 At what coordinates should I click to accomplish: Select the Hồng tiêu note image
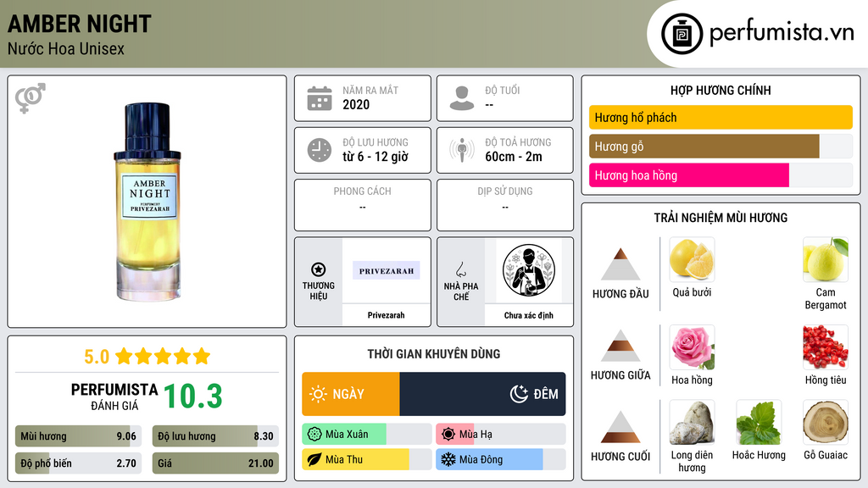coord(826,347)
